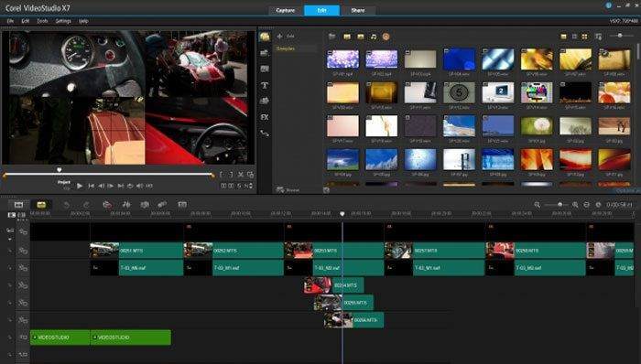The height and width of the screenshot is (364, 641).
Task: Fit project in timeline window
Action: (x=586, y=205)
